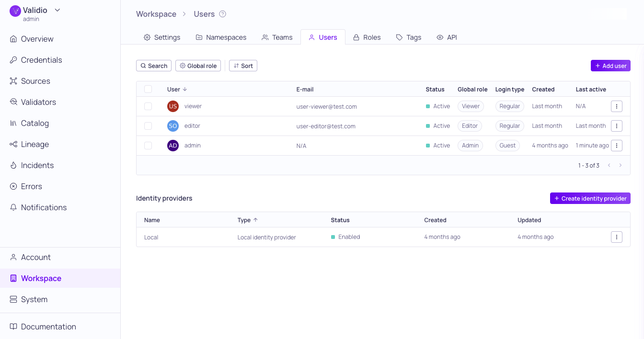The width and height of the screenshot is (644, 339).
Task: Click the Editor global role badge
Action: tap(470, 126)
